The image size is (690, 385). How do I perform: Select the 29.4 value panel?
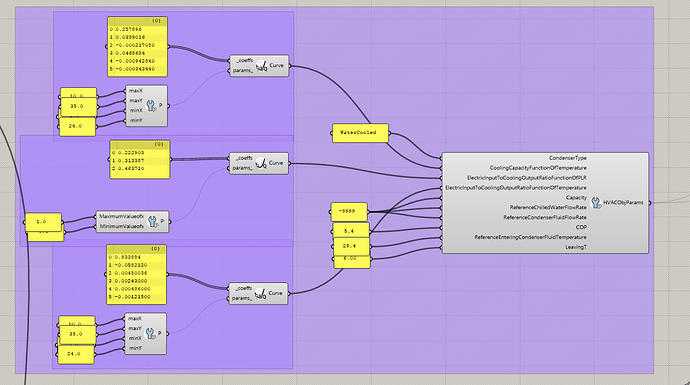[351, 246]
